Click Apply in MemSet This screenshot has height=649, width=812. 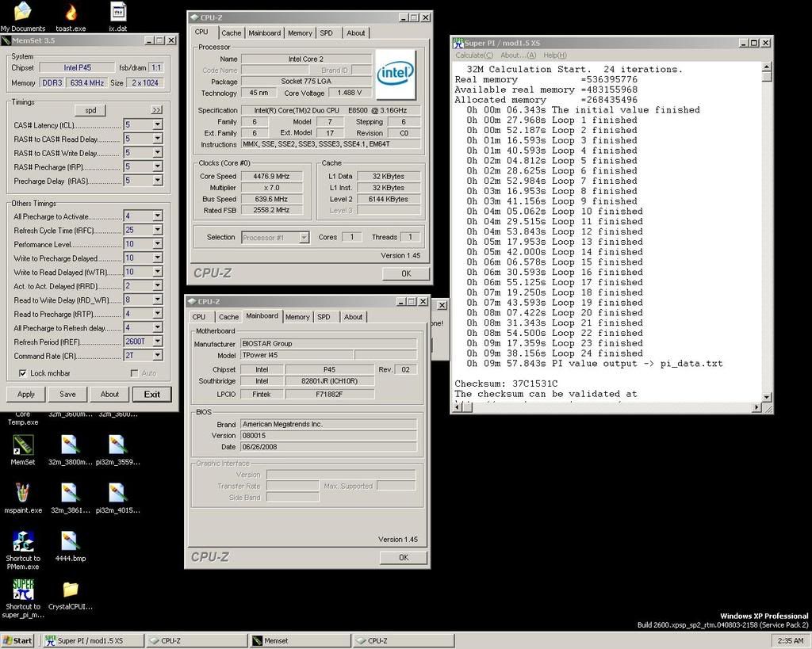click(x=26, y=395)
